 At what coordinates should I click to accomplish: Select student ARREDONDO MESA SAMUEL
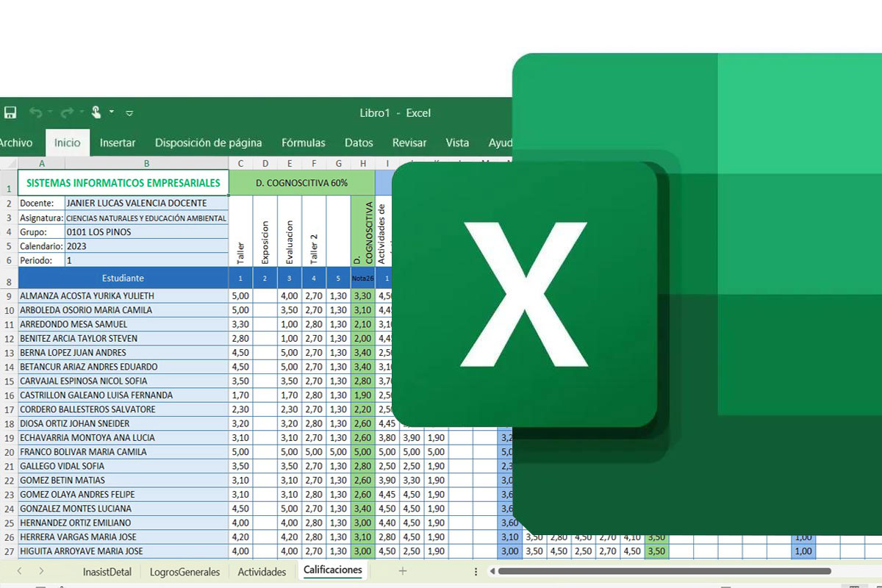pos(123,324)
